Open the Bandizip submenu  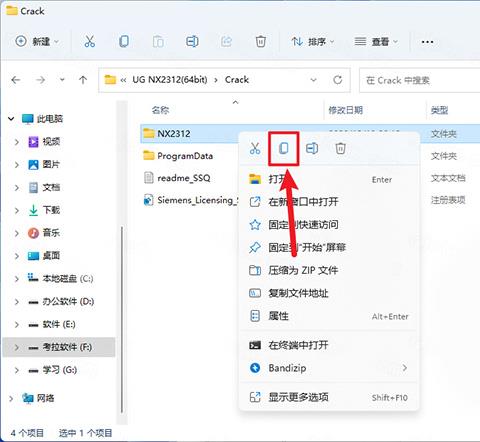click(x=328, y=368)
